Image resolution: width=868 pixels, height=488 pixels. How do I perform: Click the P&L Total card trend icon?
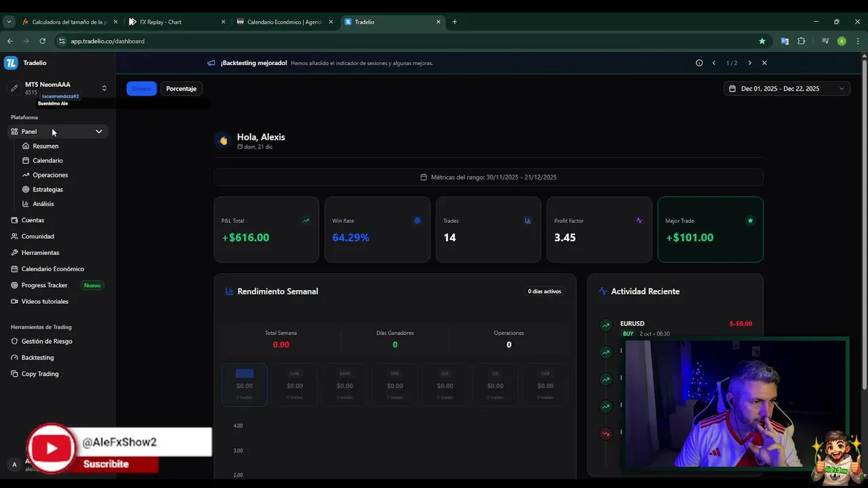(306, 220)
